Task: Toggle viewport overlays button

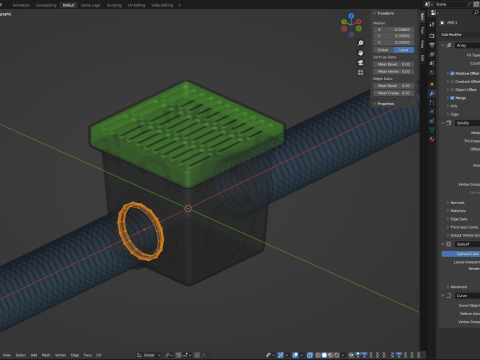Action: 295,355
